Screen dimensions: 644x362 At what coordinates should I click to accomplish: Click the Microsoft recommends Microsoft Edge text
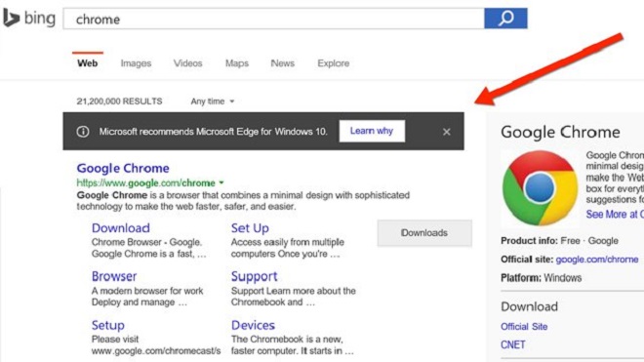pos(213,132)
